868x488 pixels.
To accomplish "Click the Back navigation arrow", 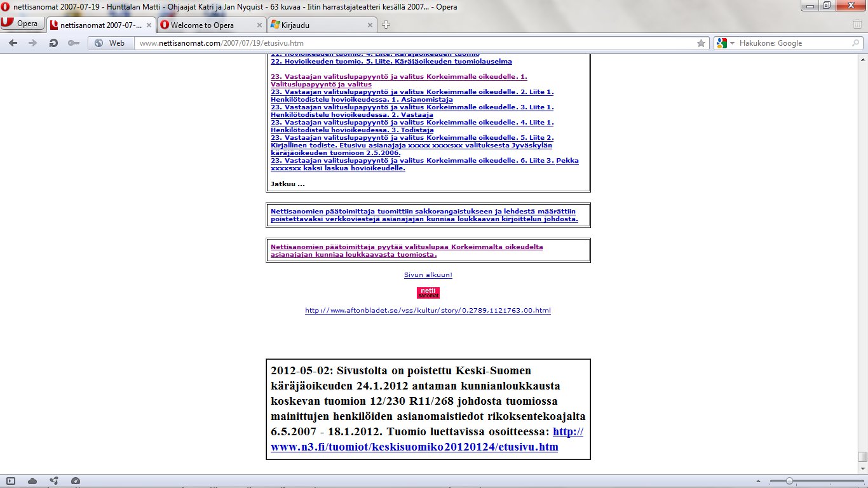I will 13,43.
